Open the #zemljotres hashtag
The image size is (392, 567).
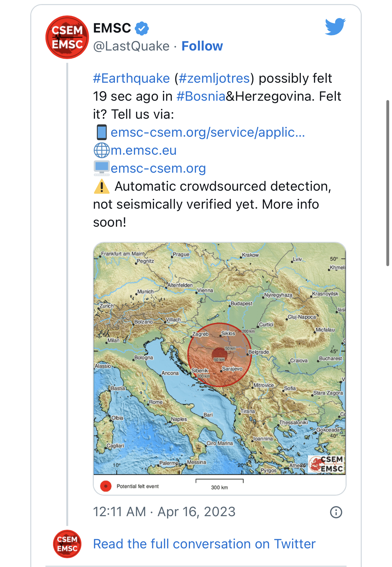click(x=214, y=78)
